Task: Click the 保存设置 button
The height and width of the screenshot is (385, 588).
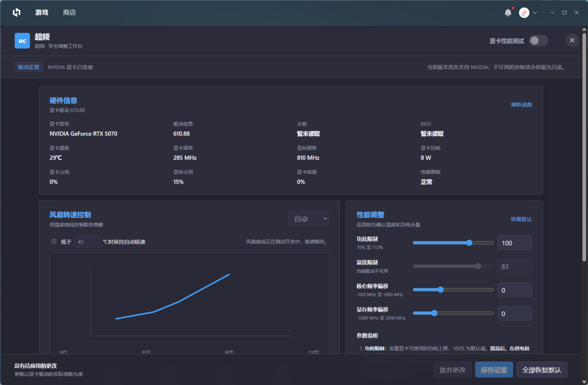Action: (494, 370)
